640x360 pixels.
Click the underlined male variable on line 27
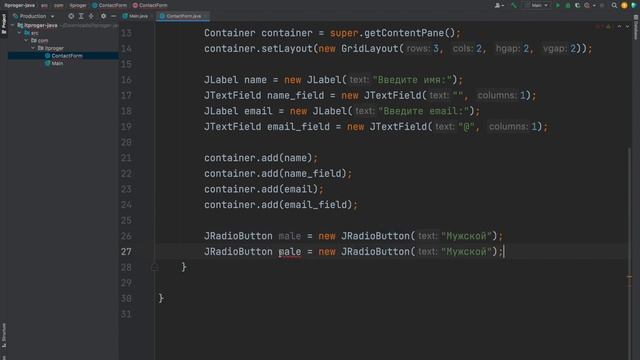[x=289, y=252]
